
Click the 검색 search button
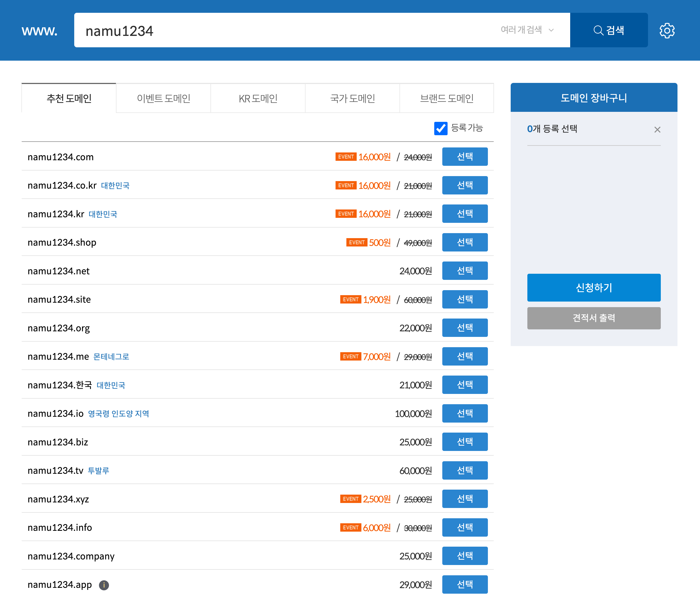point(609,30)
